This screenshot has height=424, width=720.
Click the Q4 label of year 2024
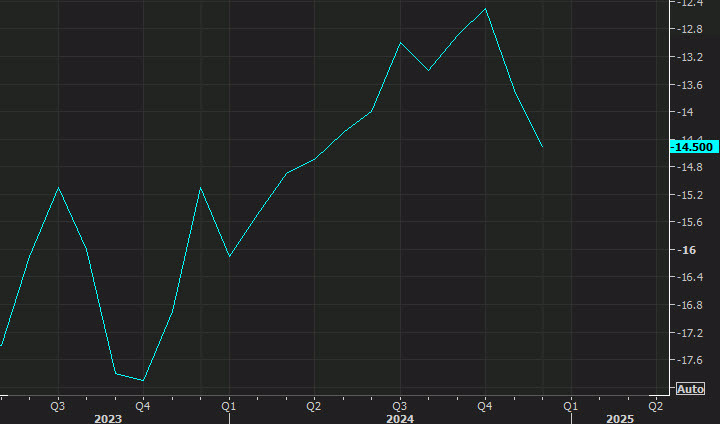point(485,406)
